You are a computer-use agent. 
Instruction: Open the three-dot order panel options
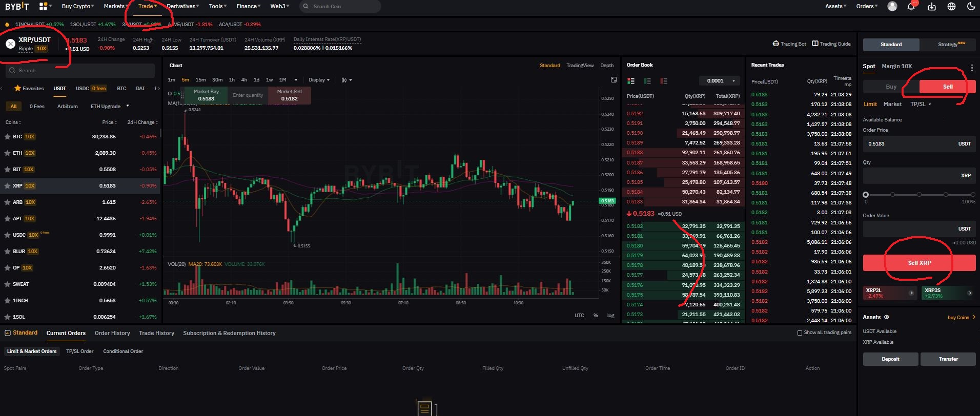pyautogui.click(x=972, y=68)
